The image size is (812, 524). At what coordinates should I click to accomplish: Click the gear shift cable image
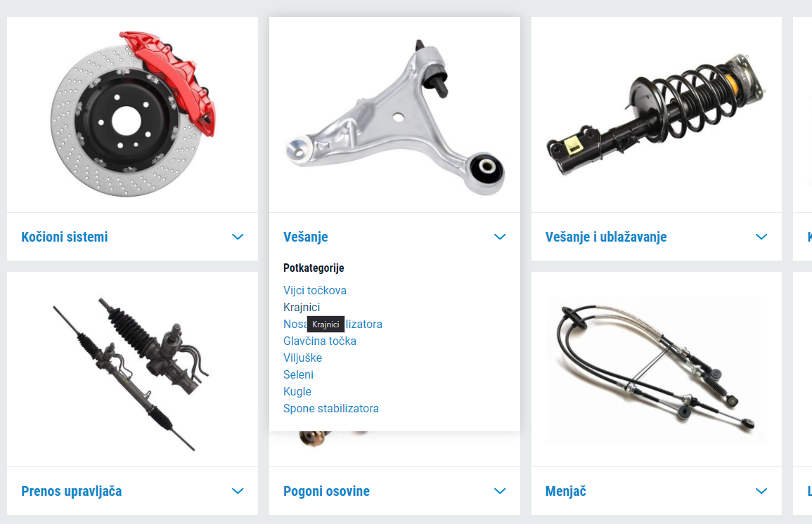coord(656,368)
